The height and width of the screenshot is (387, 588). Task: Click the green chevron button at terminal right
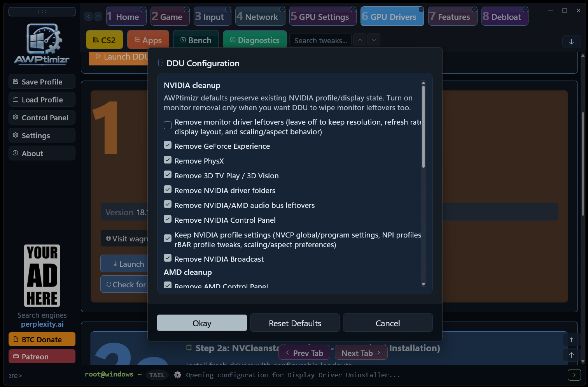point(574,375)
